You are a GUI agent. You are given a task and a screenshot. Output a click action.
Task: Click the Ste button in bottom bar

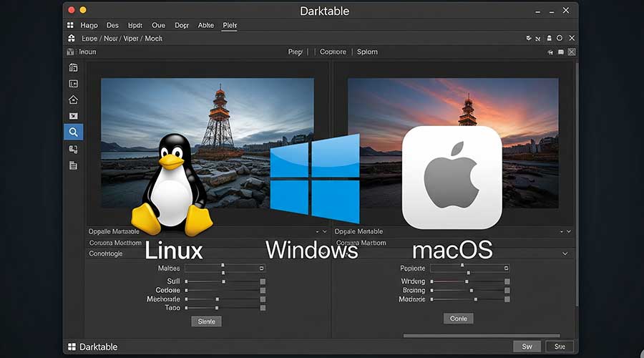pyautogui.click(x=560, y=347)
